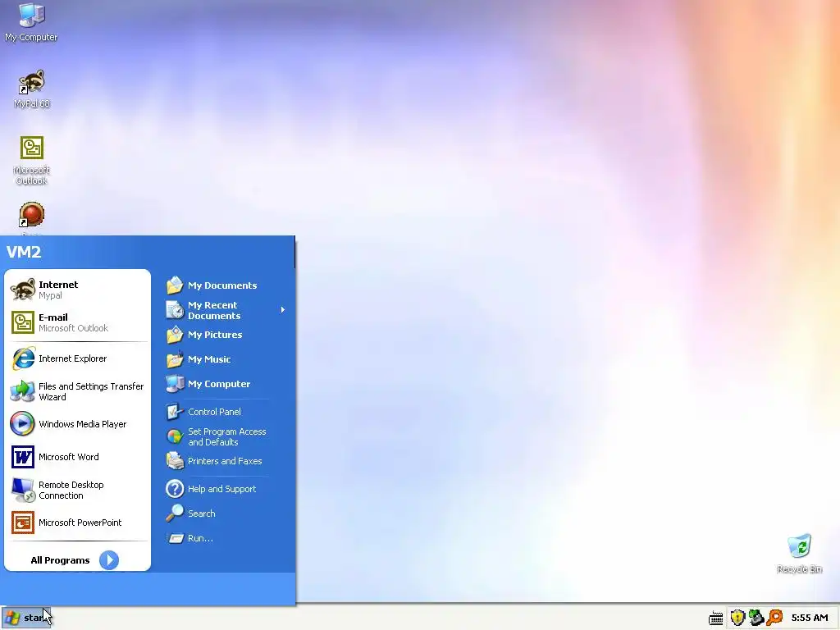
Task: Open My Computer desktop icon
Action: click(32, 21)
